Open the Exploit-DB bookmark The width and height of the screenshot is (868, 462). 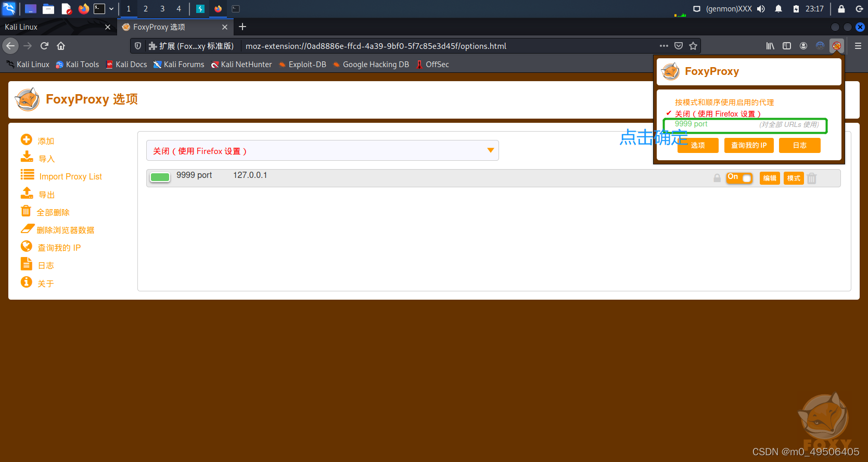coord(302,65)
